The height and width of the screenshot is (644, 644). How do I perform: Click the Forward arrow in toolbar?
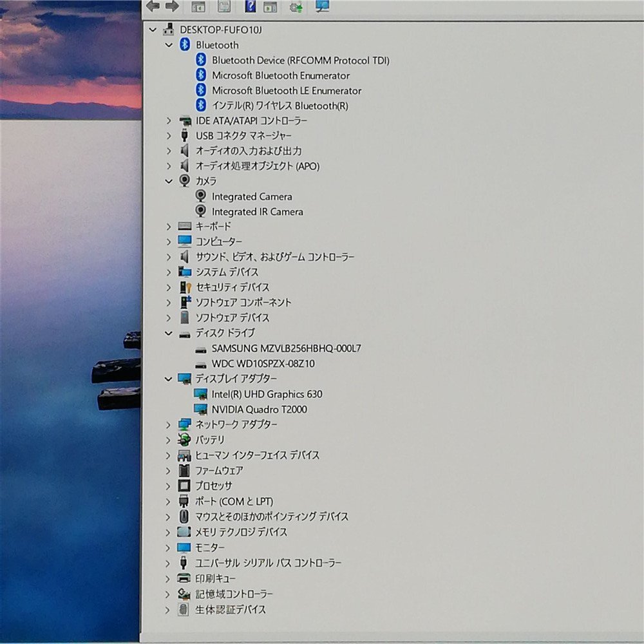pyautogui.click(x=172, y=6)
